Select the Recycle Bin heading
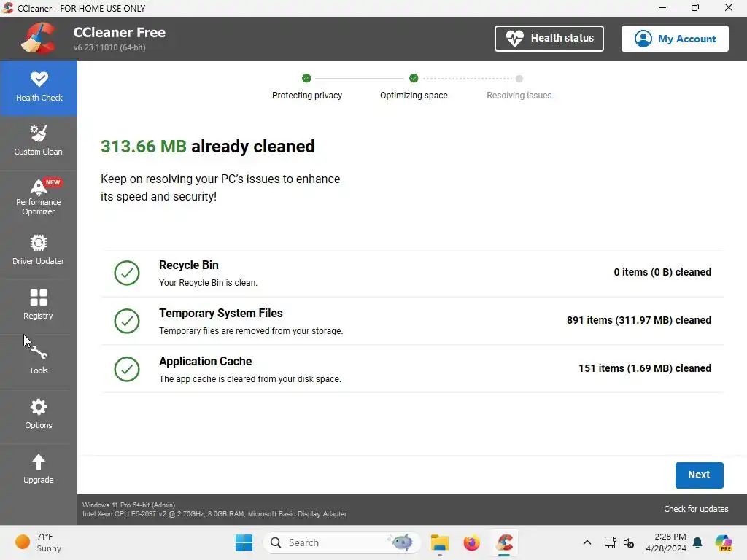The width and height of the screenshot is (747, 560). coord(189,265)
